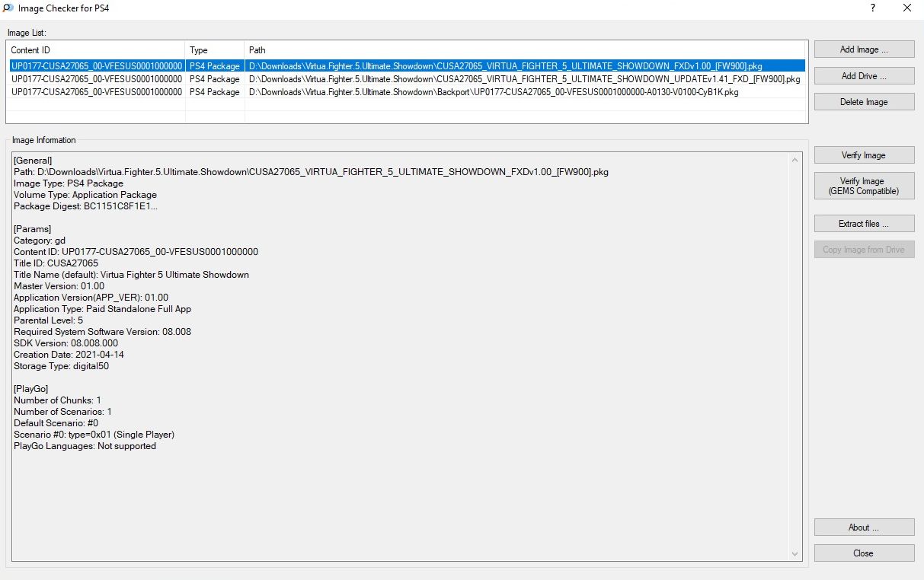Click the Add Drive button
This screenshot has height=580, width=924.
tap(864, 76)
